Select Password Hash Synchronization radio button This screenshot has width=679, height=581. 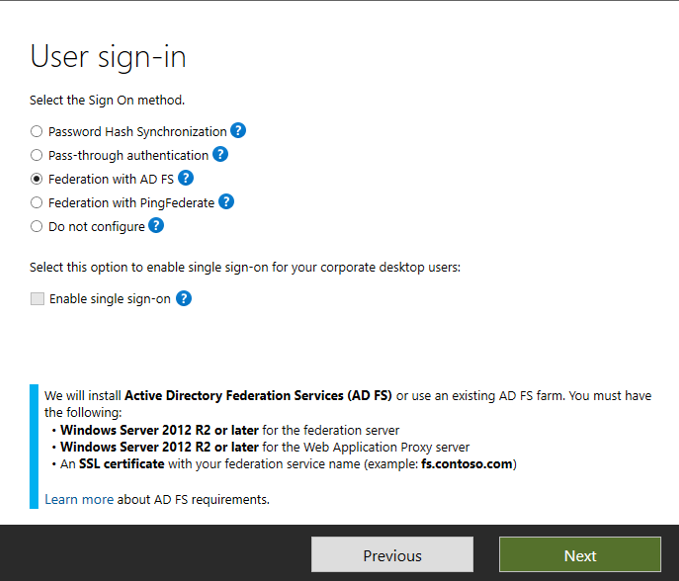pos(37,131)
